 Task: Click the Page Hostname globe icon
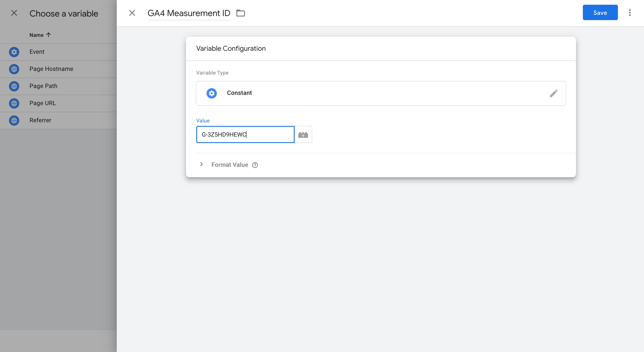coord(14,69)
